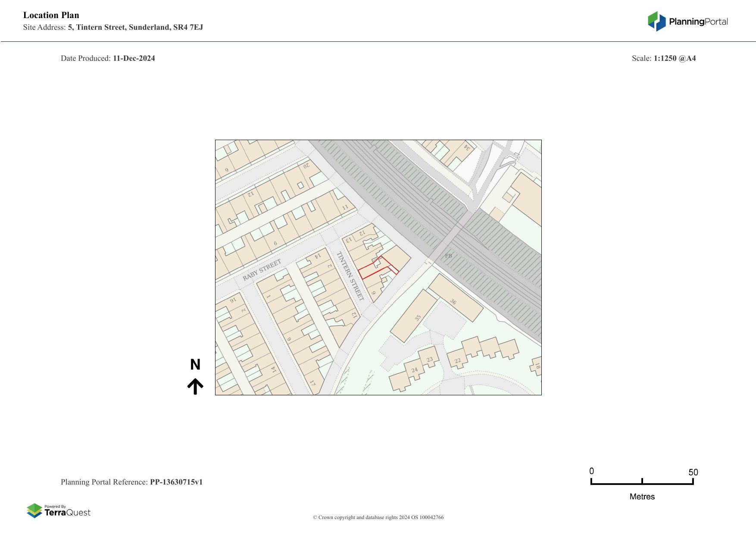756x535 pixels.
Task: Click the FB footbridge label on map
Action: coord(448,256)
